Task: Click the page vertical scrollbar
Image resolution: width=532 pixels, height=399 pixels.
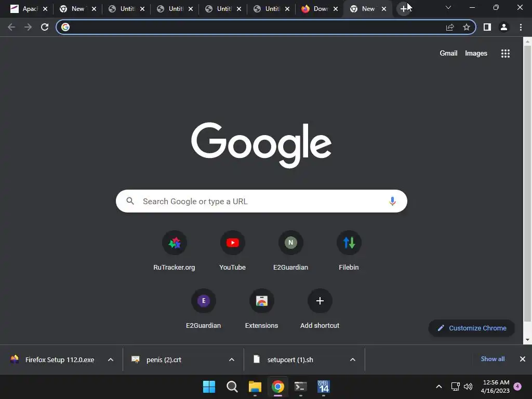Action: point(527,183)
